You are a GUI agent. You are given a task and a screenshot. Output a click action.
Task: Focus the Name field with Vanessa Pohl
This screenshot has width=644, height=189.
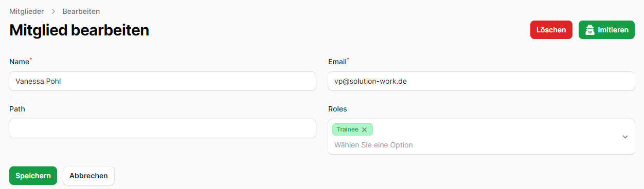coord(163,81)
